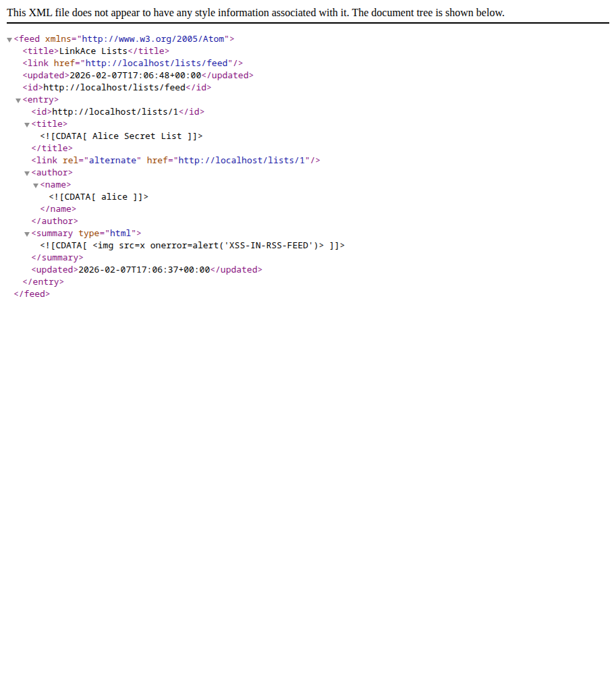The image size is (616, 695).
Task: Collapse the name element under author
Action: coord(36,184)
